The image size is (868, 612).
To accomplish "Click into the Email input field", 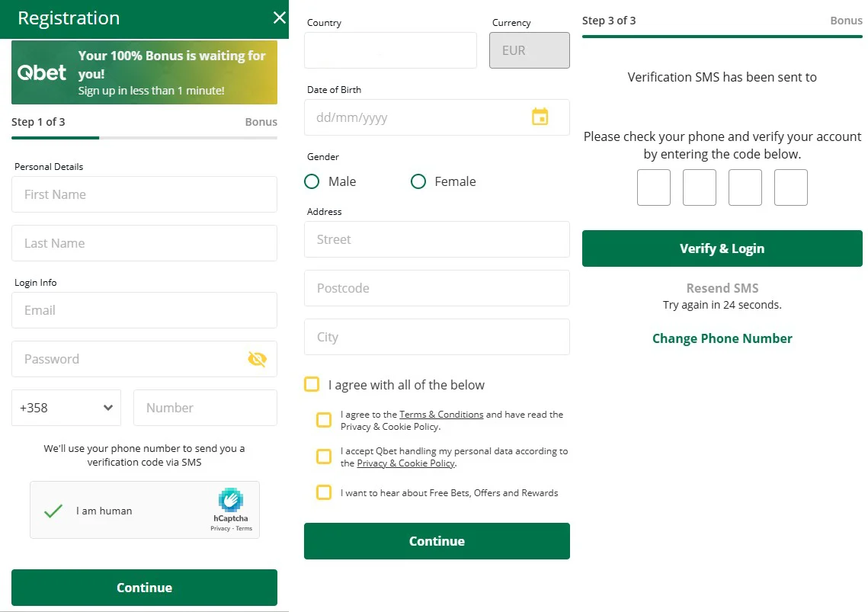I will [144, 310].
